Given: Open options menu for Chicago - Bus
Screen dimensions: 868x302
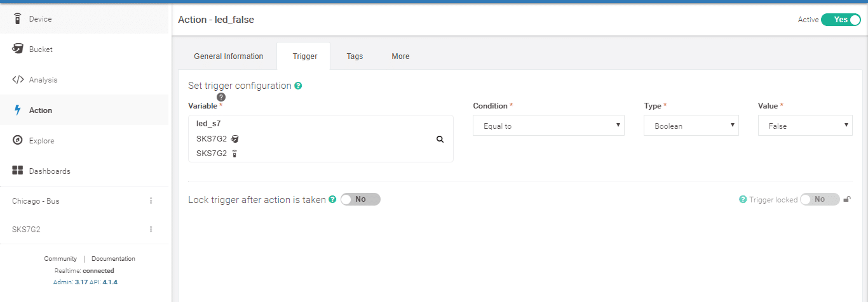Looking at the screenshot, I should 151,201.
